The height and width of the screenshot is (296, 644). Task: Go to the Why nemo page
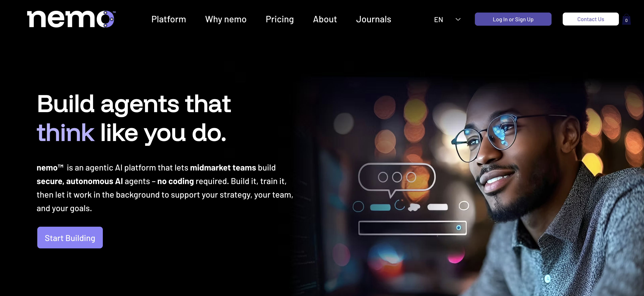226,19
